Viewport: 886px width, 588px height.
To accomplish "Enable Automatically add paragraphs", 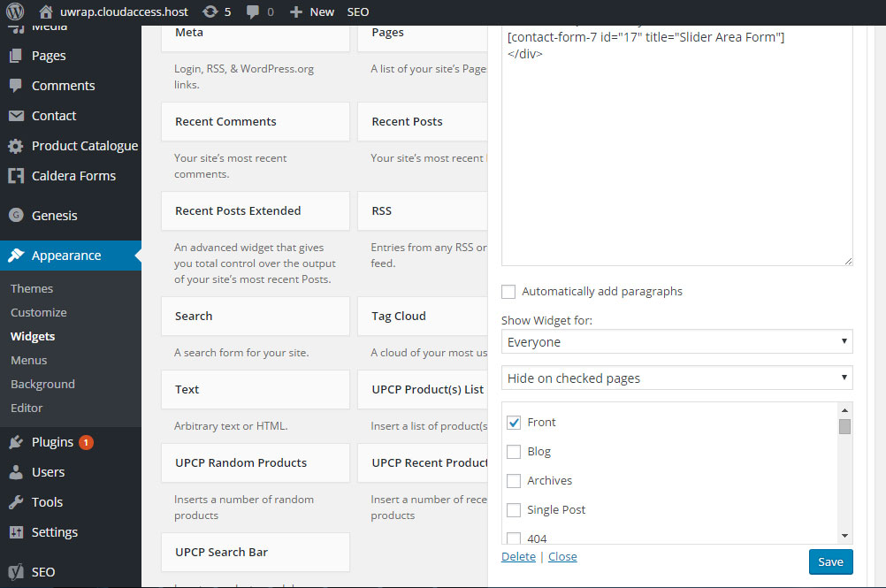I will pos(508,291).
